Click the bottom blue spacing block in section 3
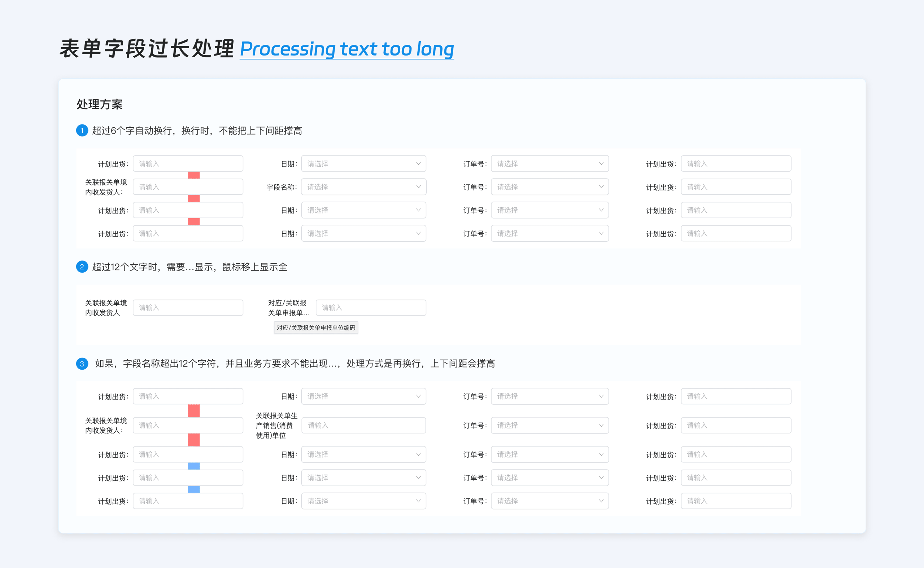 193,489
